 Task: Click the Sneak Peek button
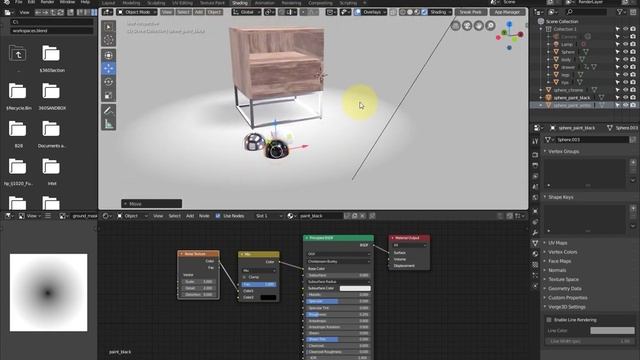[x=470, y=12]
